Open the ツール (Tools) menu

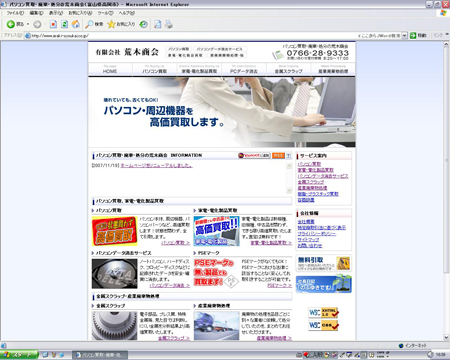(105, 13)
